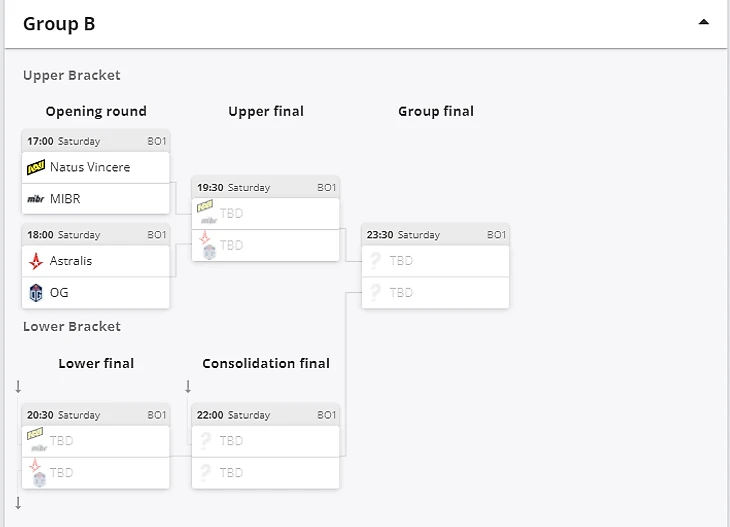Viewport: 730px width, 527px height.
Task: Open the 17:00 Saturday match header
Action: click(x=96, y=141)
